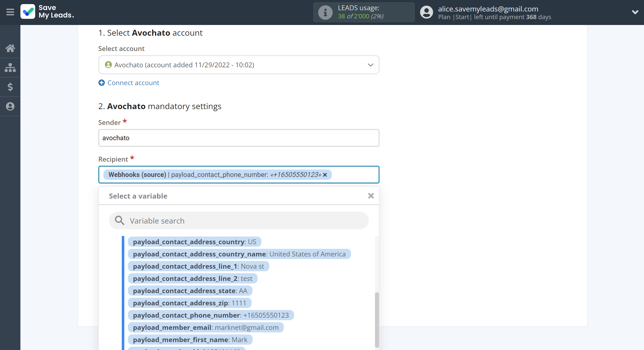Click the user avatar icon in header
The height and width of the screenshot is (350, 644).
pyautogui.click(x=427, y=12)
